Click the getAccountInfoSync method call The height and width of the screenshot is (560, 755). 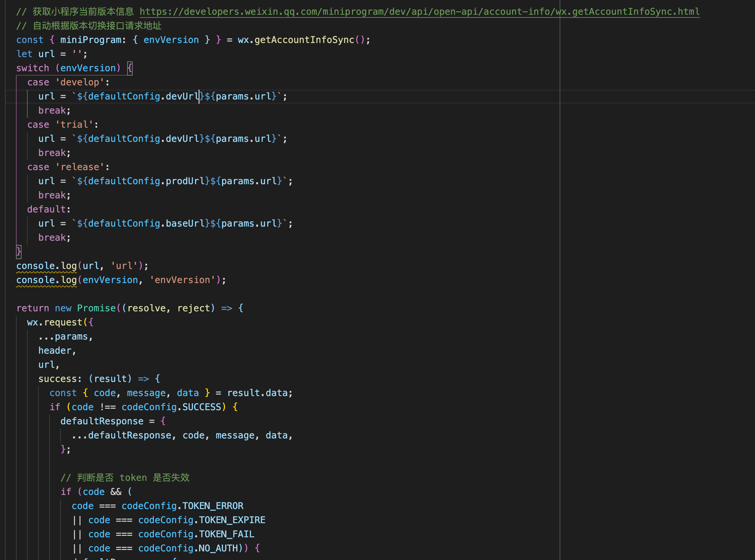(x=304, y=40)
